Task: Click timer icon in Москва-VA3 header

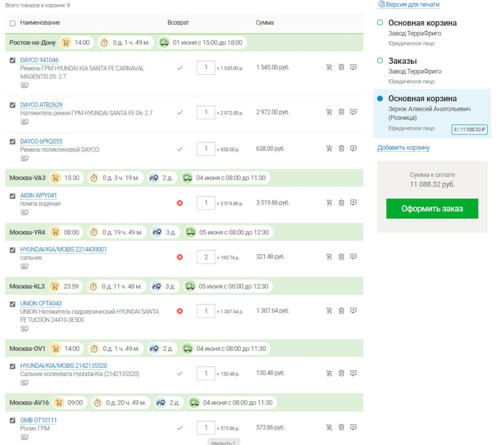Action: [94, 178]
